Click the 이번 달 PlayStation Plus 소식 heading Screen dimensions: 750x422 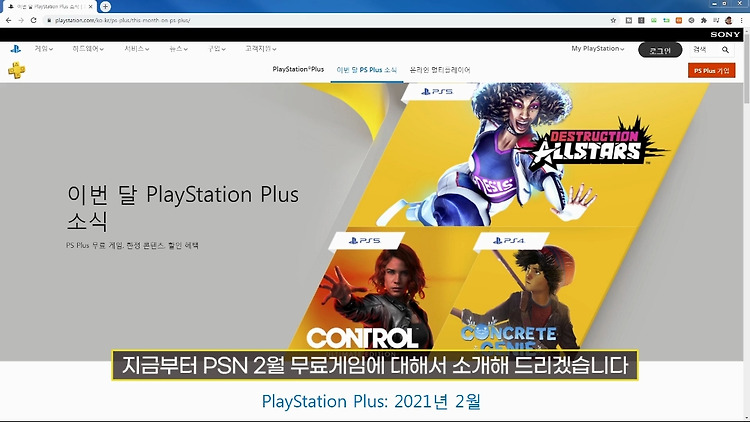click(183, 207)
